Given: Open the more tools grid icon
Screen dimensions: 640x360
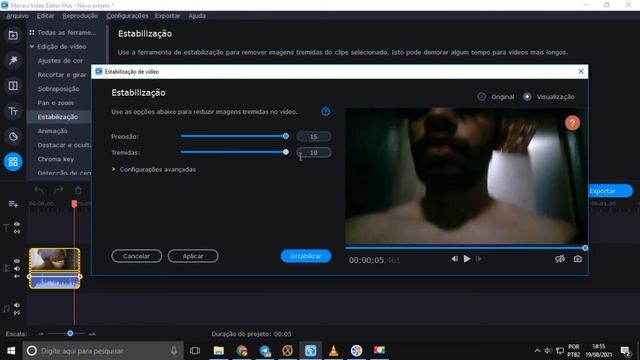Looking at the screenshot, I should (x=13, y=162).
